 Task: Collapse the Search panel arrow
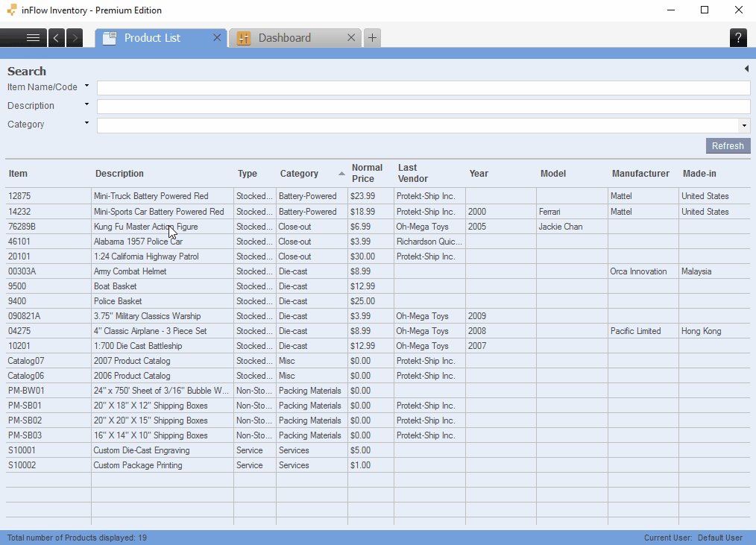[746, 69]
